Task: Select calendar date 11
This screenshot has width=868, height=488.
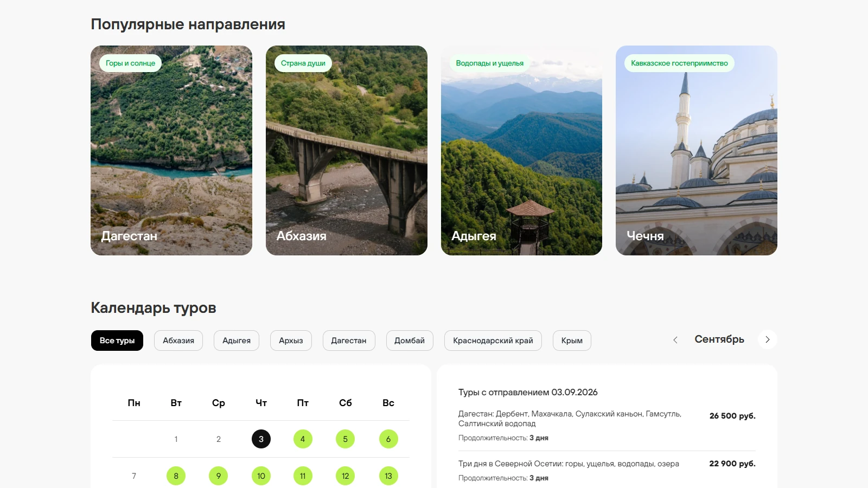Action: (x=303, y=476)
